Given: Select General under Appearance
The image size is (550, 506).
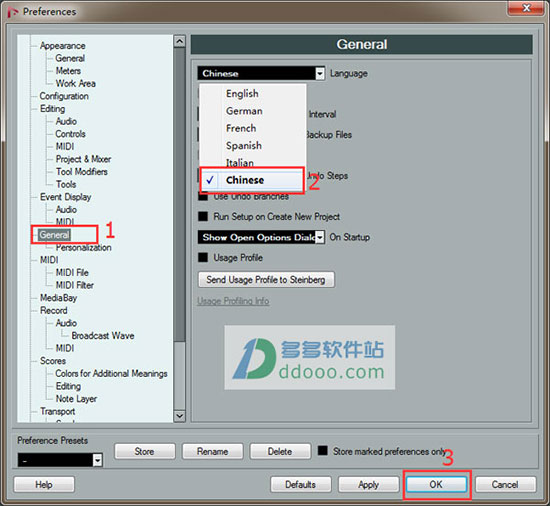Looking at the screenshot, I should pyautogui.click(x=70, y=58).
